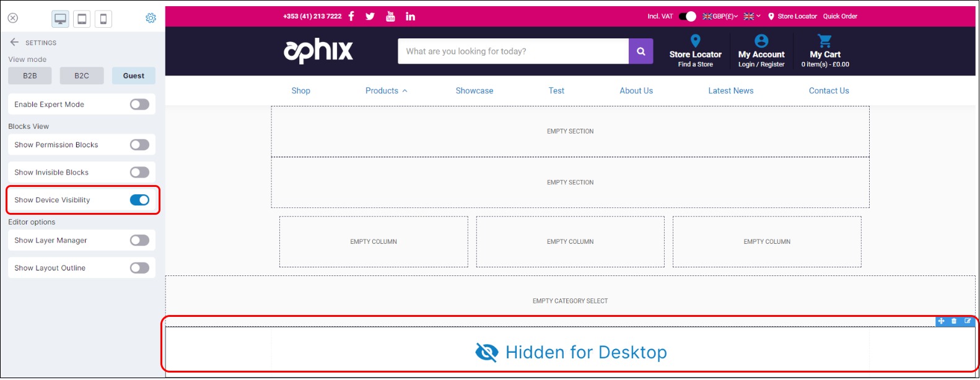Open the Facebook social icon

click(x=351, y=16)
